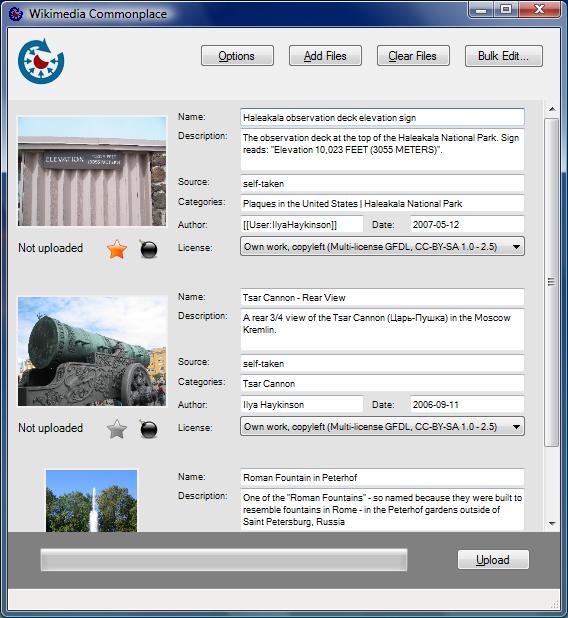Open the Options dialog

(237, 56)
